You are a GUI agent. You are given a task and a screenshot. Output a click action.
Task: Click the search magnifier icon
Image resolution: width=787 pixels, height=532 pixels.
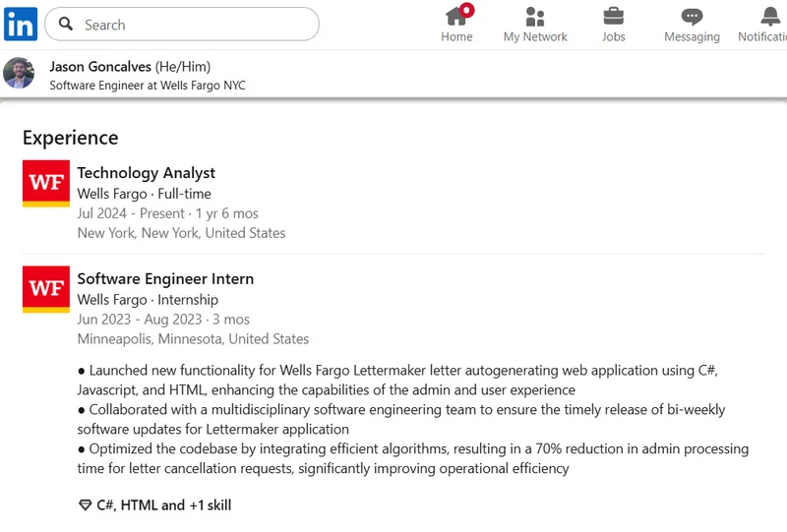pyautogui.click(x=66, y=24)
